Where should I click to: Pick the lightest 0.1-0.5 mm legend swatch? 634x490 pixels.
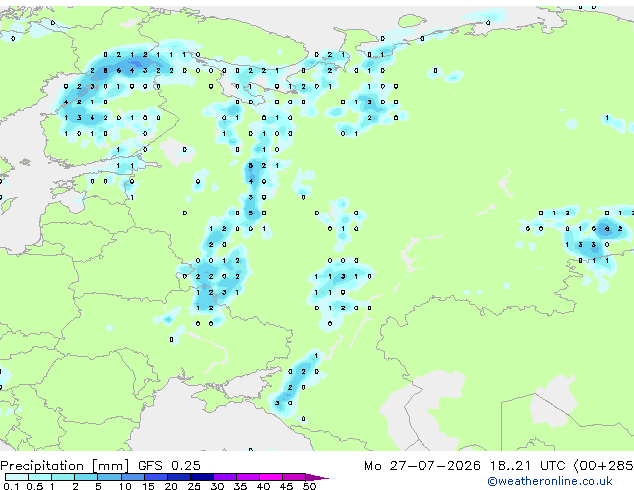(x=17, y=477)
